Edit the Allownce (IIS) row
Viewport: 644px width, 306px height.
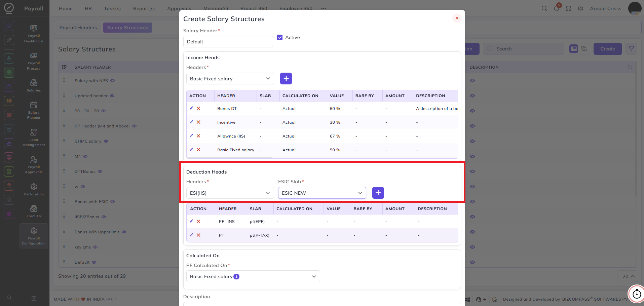click(191, 136)
